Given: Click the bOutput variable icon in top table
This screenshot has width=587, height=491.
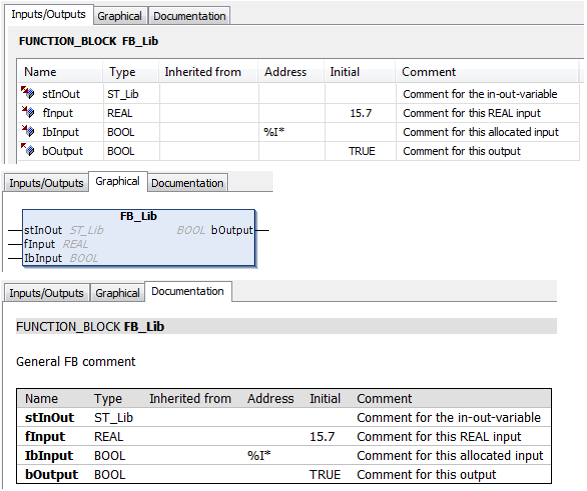Looking at the screenshot, I should click(28, 150).
